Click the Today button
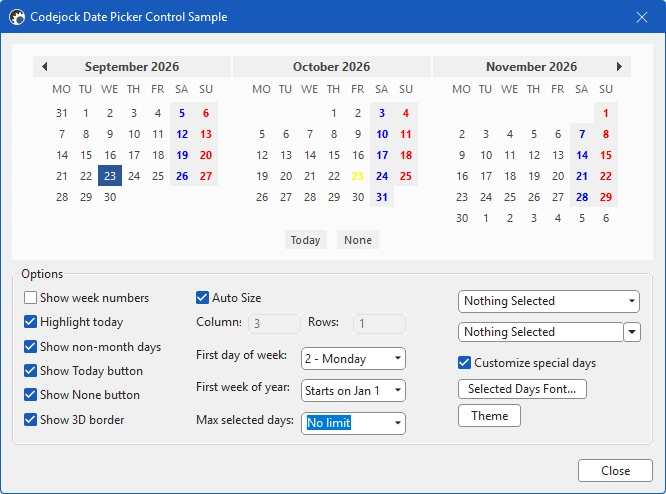 pos(305,240)
